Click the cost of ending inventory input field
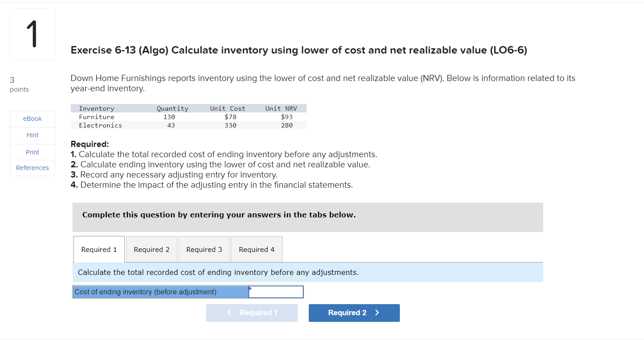Image resolution: width=644 pixels, height=340 pixels. (276, 292)
